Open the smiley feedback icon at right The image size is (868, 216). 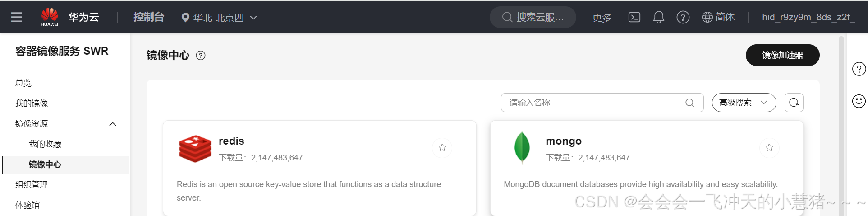pos(859,101)
